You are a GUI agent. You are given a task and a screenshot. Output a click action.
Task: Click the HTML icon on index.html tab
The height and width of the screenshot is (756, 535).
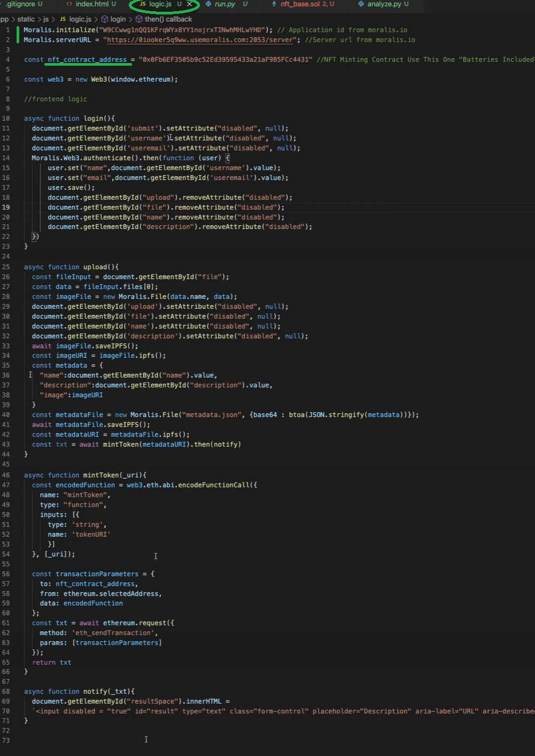tap(69, 4)
